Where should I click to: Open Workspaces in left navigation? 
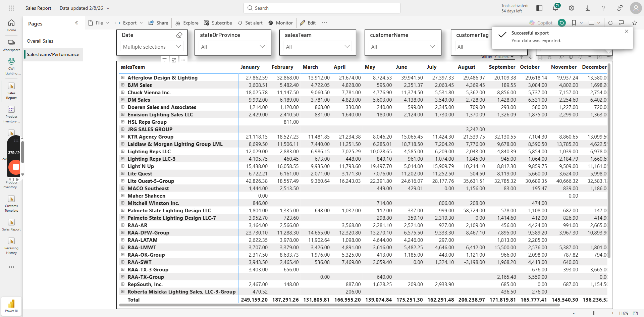click(x=11, y=45)
